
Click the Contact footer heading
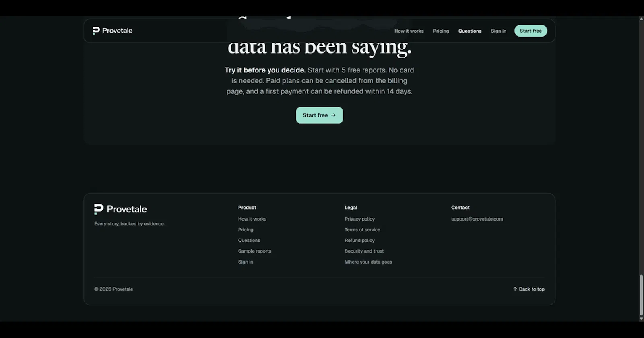(460, 208)
